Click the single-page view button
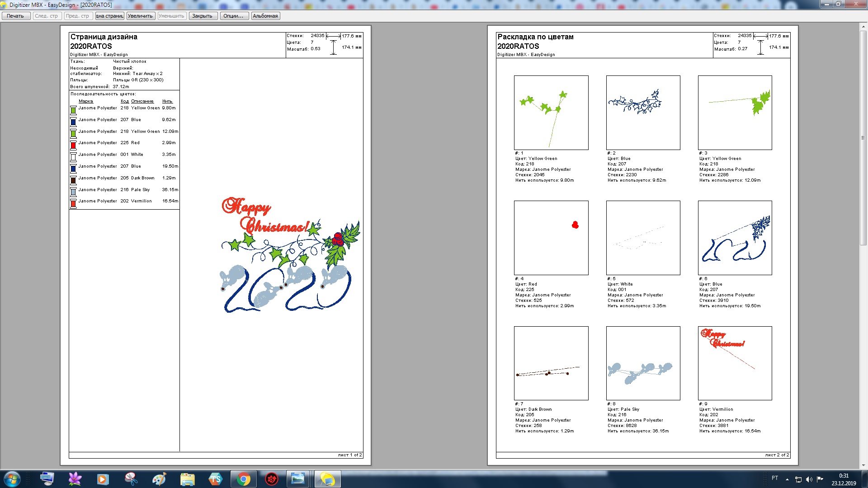Viewport: 868px width, 488px height. (x=110, y=16)
